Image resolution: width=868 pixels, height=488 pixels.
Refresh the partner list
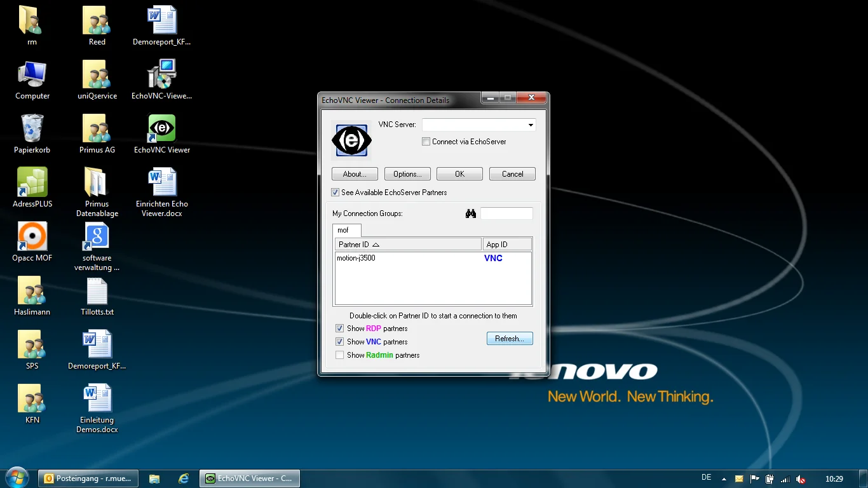coord(510,339)
